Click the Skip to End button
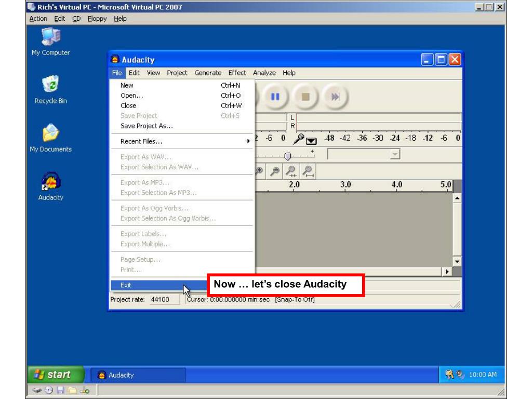The height and width of the screenshot is (399, 532). click(335, 97)
